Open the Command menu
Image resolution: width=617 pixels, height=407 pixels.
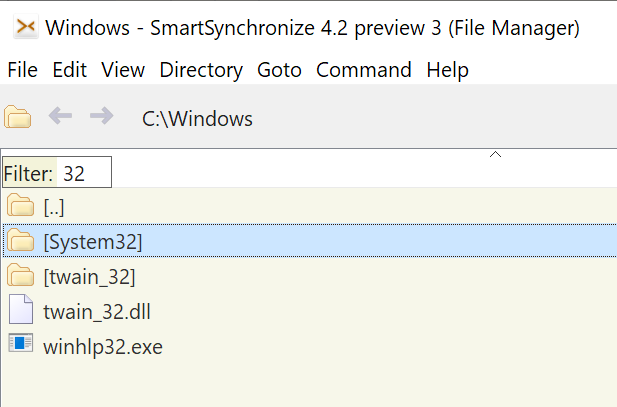pyautogui.click(x=364, y=70)
